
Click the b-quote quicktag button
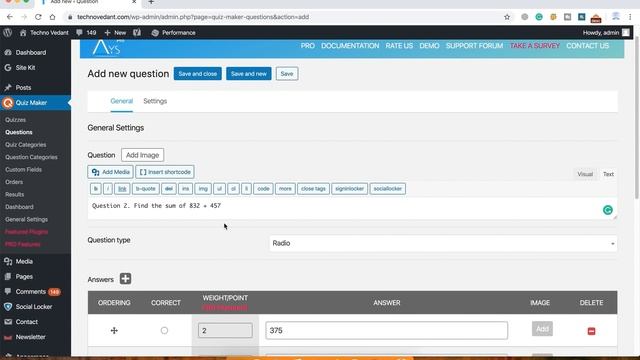[145, 189]
